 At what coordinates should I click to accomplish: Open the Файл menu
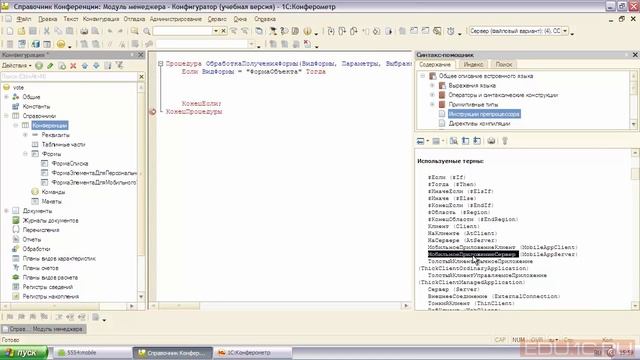point(24,19)
